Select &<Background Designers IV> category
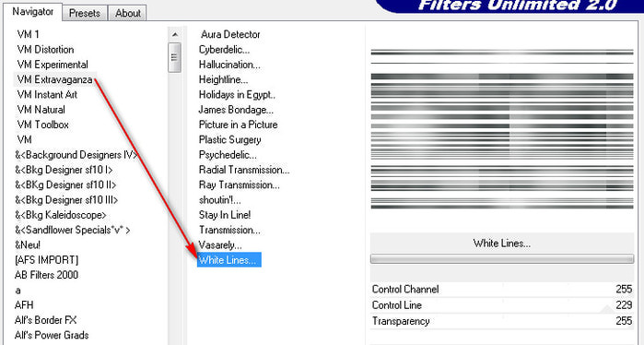 coord(76,155)
